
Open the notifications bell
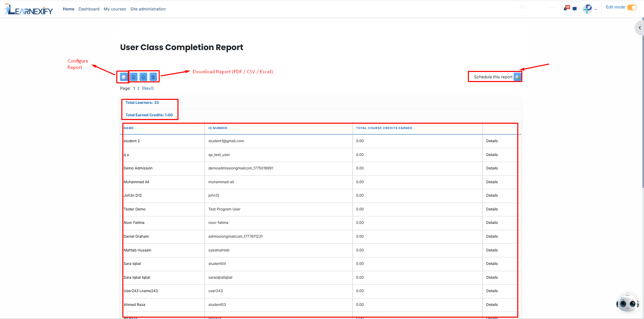[x=566, y=8]
